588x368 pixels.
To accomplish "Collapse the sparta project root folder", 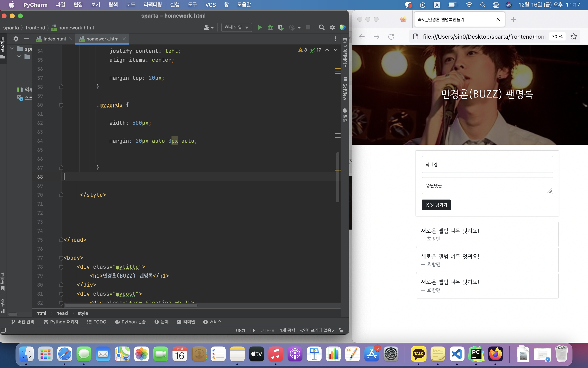I will click(x=11, y=48).
